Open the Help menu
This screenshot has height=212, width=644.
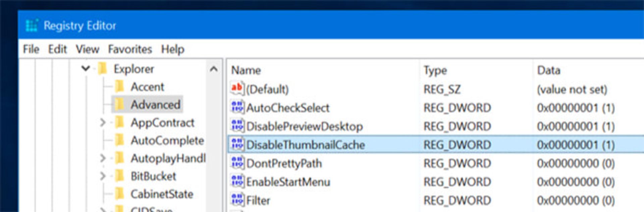172,50
